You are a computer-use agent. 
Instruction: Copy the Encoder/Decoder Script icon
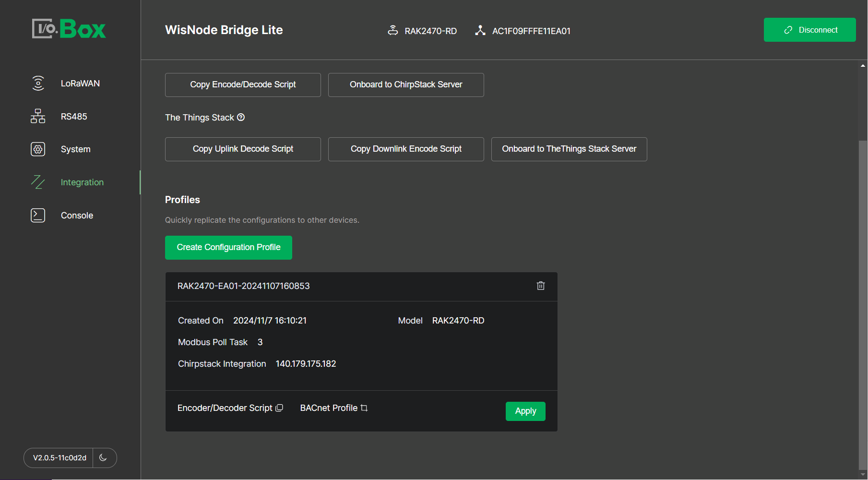click(279, 408)
